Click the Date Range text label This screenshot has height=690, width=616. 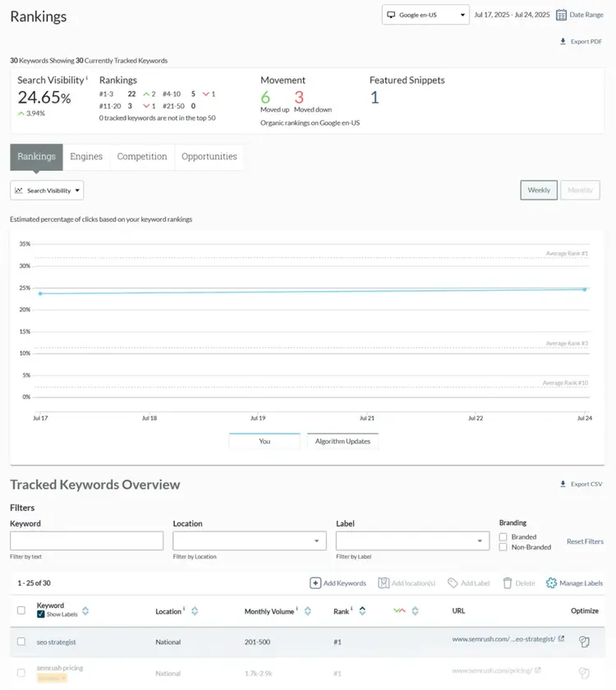pyautogui.click(x=586, y=15)
